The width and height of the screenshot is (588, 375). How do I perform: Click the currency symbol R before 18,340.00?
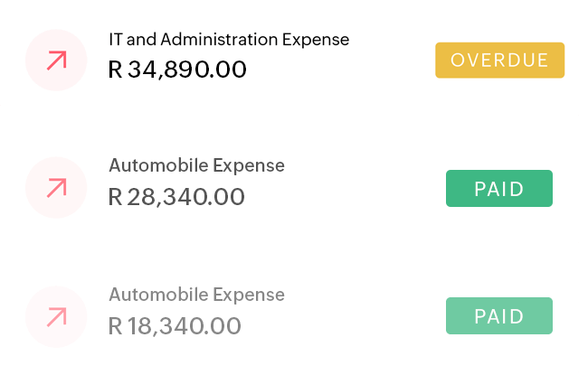tap(115, 326)
